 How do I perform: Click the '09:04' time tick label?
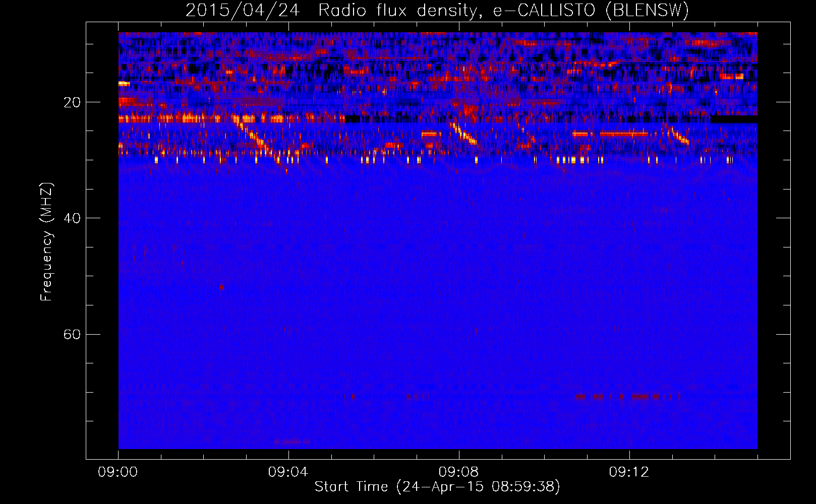[x=288, y=472]
